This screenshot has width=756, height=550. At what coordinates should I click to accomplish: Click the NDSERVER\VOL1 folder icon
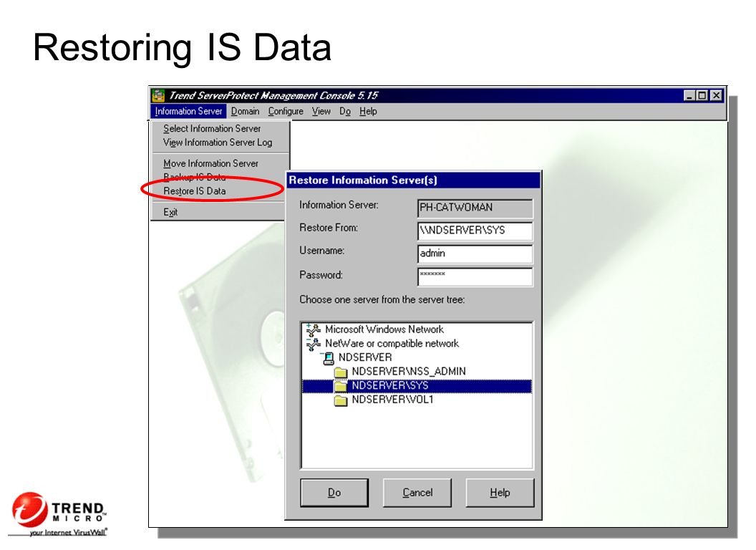tap(341, 400)
